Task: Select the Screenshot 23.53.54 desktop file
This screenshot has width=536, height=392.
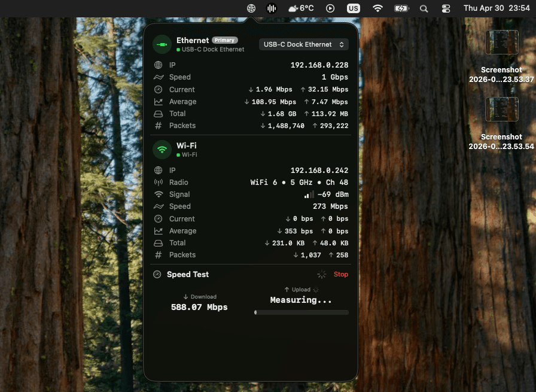Action: (501, 124)
